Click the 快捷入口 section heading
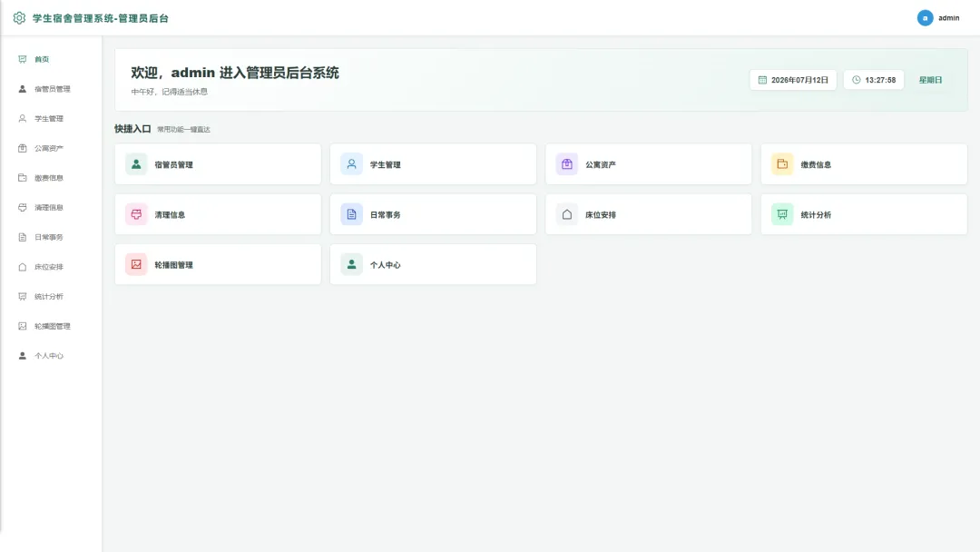 [x=132, y=129]
